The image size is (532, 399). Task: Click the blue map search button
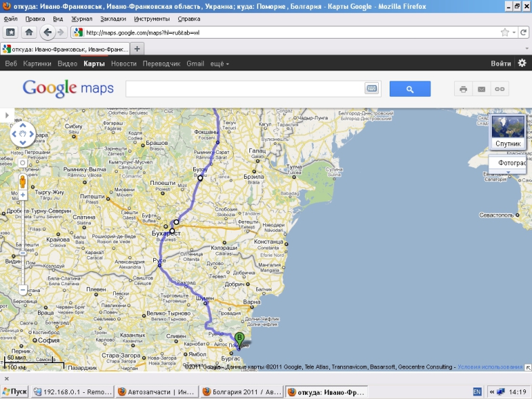pos(409,89)
